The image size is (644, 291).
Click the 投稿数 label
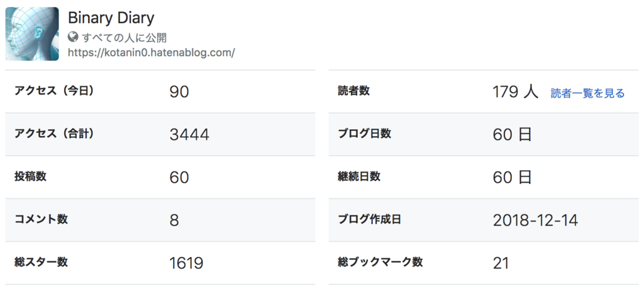pyautogui.click(x=30, y=176)
